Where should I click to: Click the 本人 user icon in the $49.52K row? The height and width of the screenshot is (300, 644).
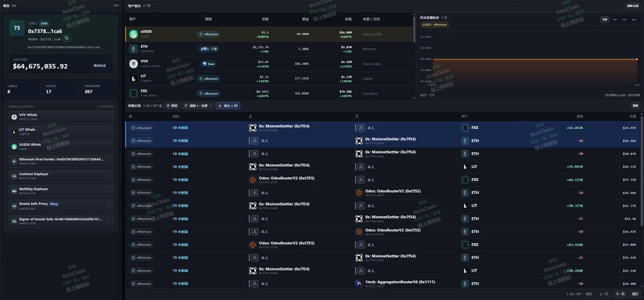point(361,166)
